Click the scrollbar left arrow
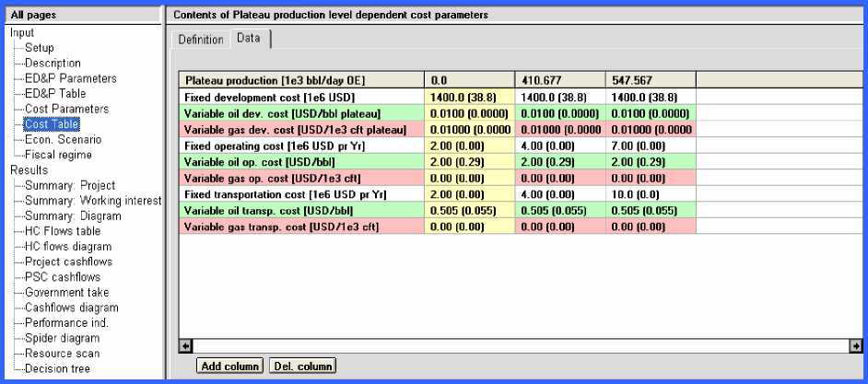Image resolution: width=868 pixels, height=384 pixels. click(185, 345)
